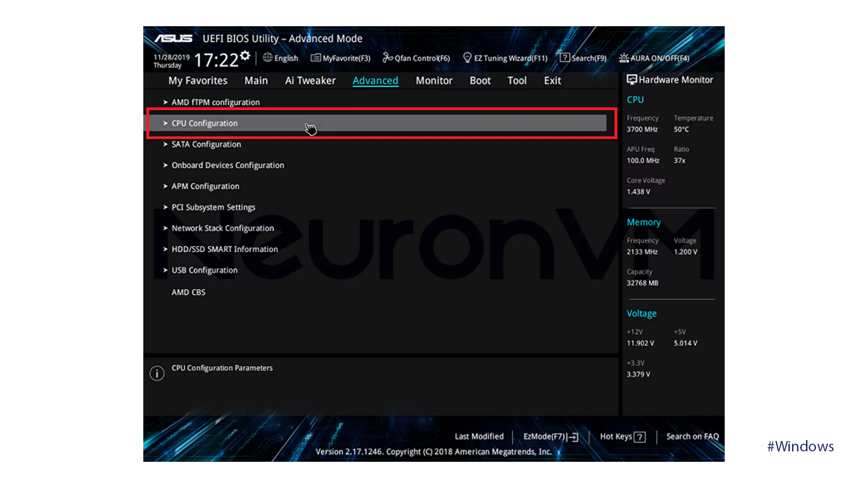The height and width of the screenshot is (488, 868).
Task: Click the ASUS logo
Action: pyautogui.click(x=173, y=38)
